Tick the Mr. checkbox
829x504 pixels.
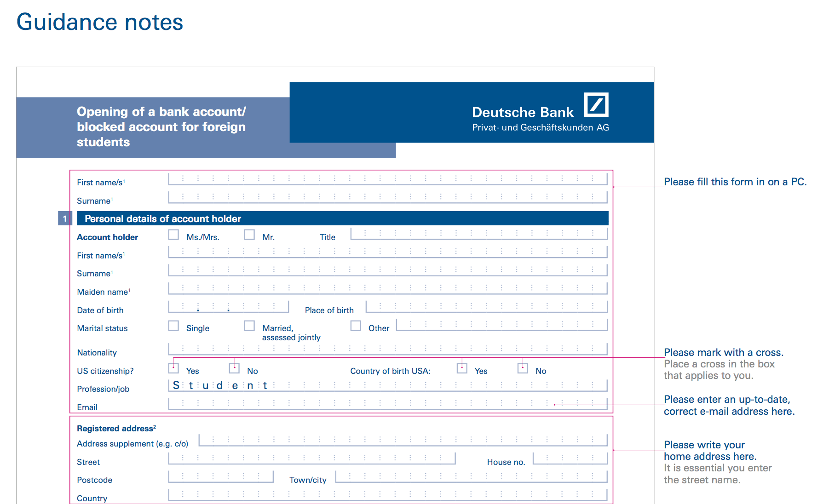[249, 235]
